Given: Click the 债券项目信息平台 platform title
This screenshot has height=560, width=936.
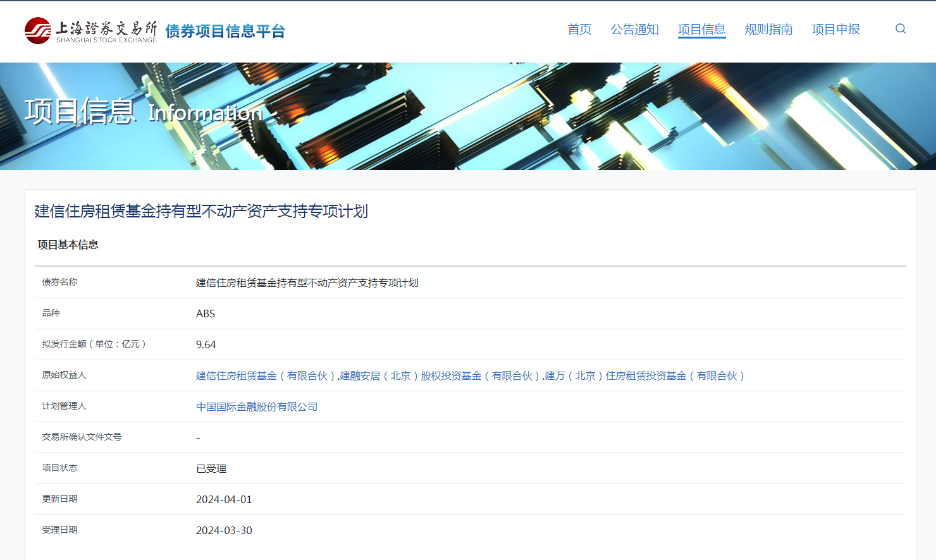Looking at the screenshot, I should click(x=225, y=31).
